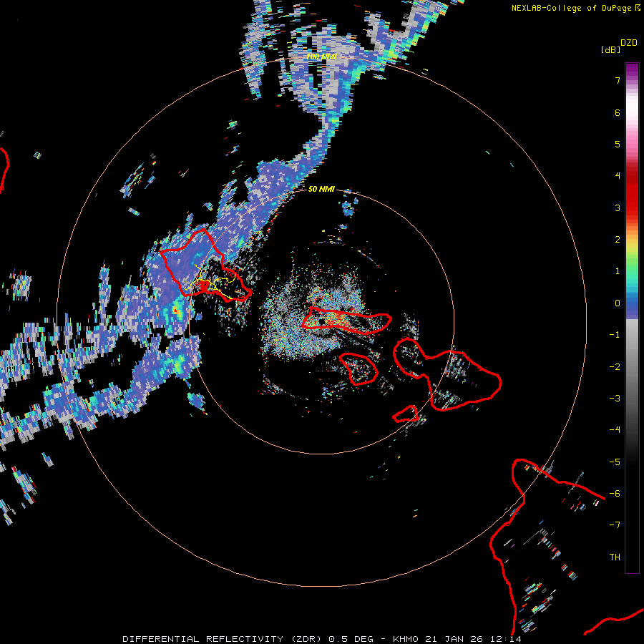Click the 5 value on color scale
The height and width of the screenshot is (644, 644).
618,144
